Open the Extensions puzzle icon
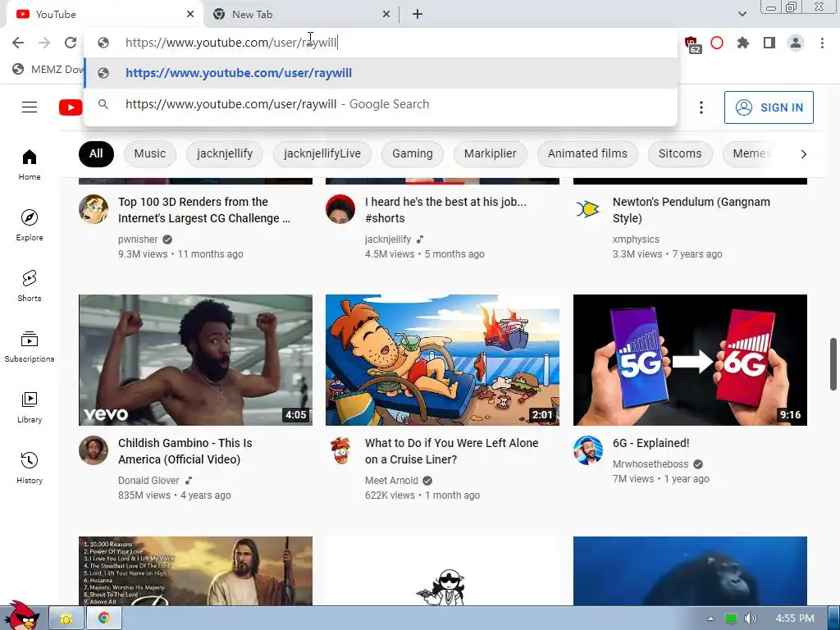Screen dimensions: 840x630 click(743, 43)
